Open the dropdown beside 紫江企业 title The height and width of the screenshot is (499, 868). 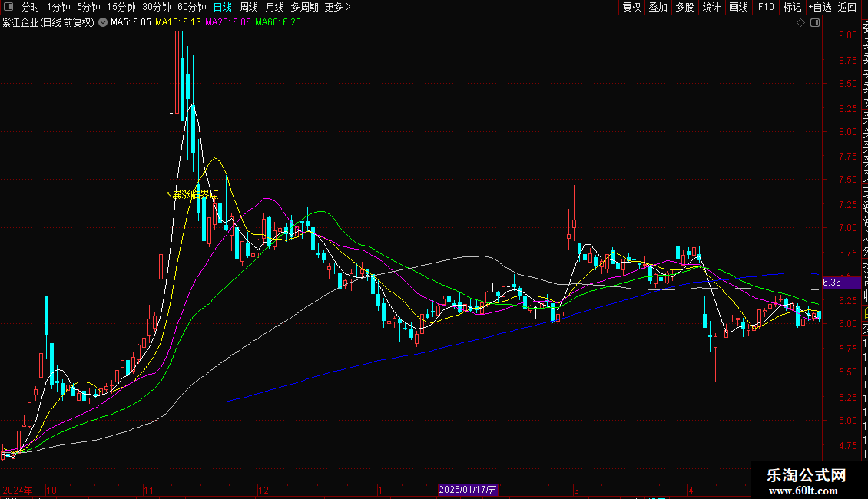point(103,22)
